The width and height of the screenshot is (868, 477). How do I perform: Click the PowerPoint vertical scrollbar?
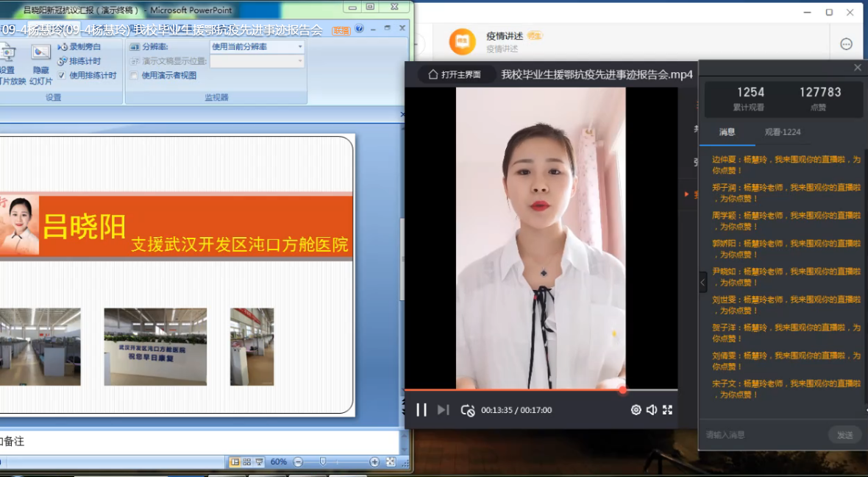tap(402, 261)
